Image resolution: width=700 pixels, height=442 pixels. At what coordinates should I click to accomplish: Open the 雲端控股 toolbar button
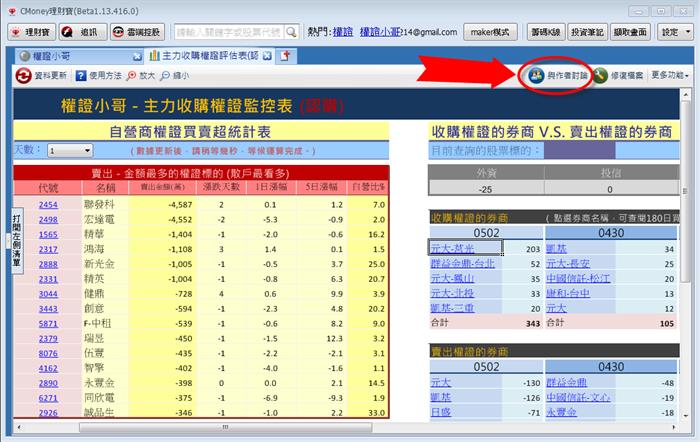(x=138, y=32)
